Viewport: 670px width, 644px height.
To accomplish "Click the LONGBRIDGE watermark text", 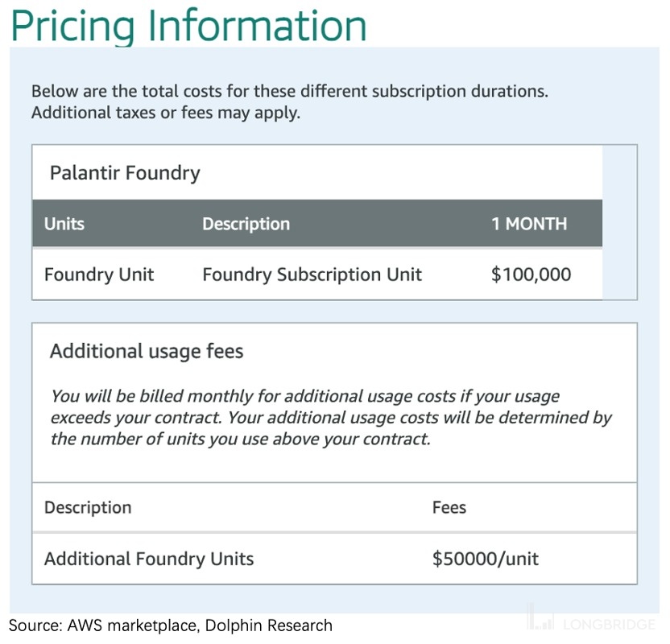I will tap(610, 625).
